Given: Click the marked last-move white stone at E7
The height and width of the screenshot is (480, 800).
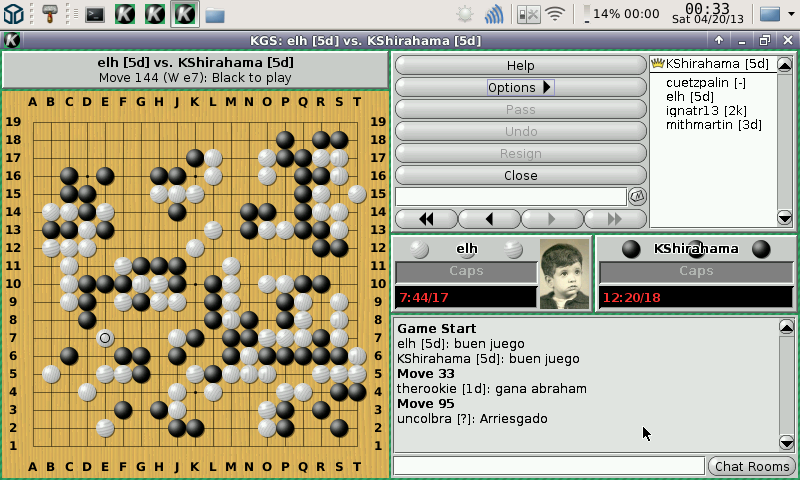Looking at the screenshot, I should click(105, 338).
